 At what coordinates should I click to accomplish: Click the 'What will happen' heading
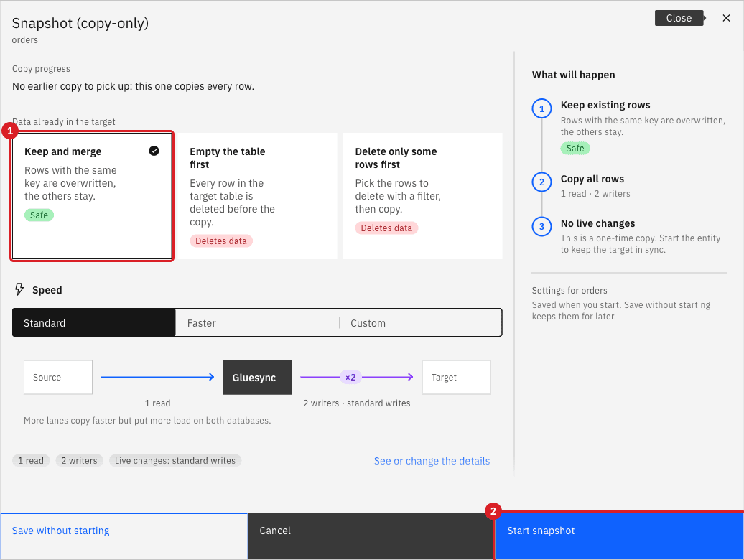click(x=573, y=75)
